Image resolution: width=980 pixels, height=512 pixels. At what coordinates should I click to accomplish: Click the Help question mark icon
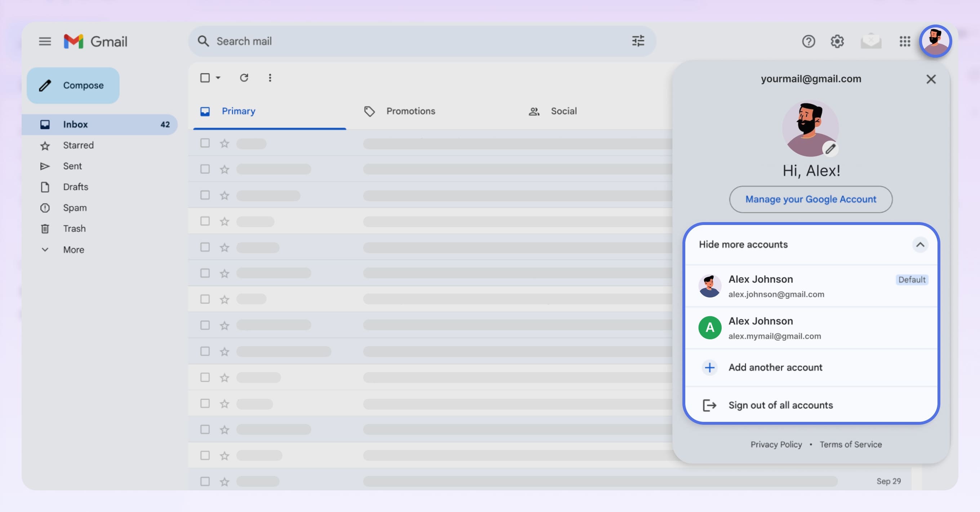point(809,41)
